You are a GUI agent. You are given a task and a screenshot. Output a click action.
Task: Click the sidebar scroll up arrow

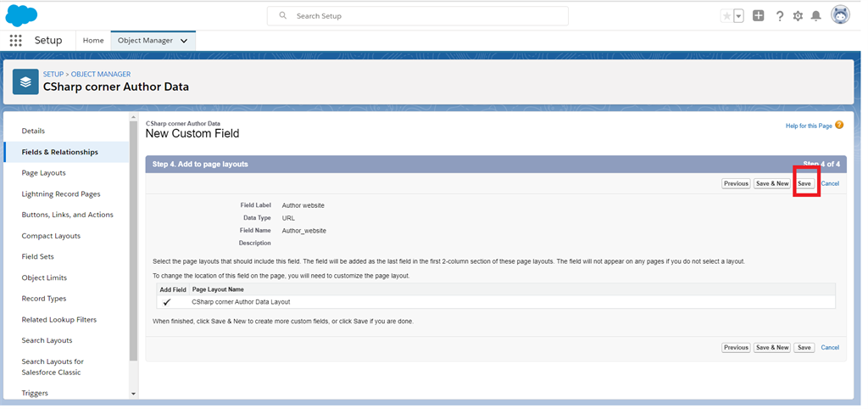point(133,117)
